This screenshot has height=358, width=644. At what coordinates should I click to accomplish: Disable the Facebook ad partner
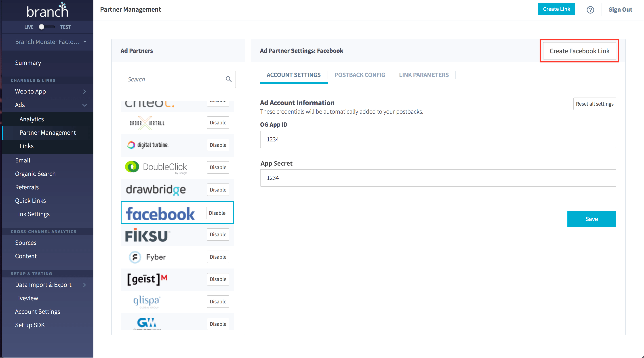(217, 213)
